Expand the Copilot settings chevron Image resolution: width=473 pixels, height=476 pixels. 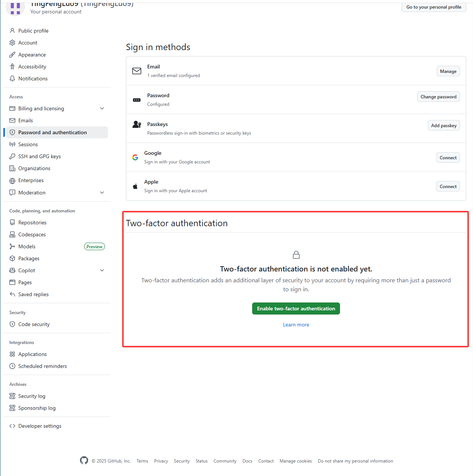tap(102, 270)
